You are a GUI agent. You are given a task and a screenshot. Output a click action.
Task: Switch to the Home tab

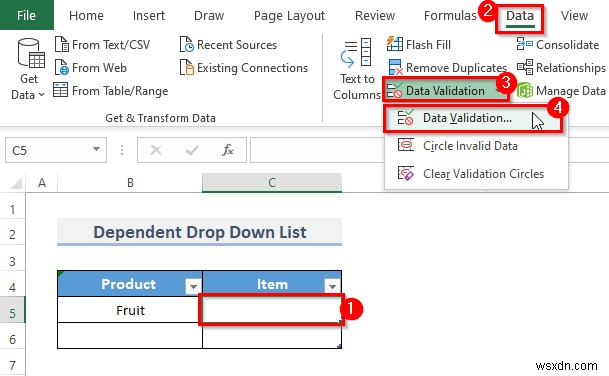pos(86,16)
